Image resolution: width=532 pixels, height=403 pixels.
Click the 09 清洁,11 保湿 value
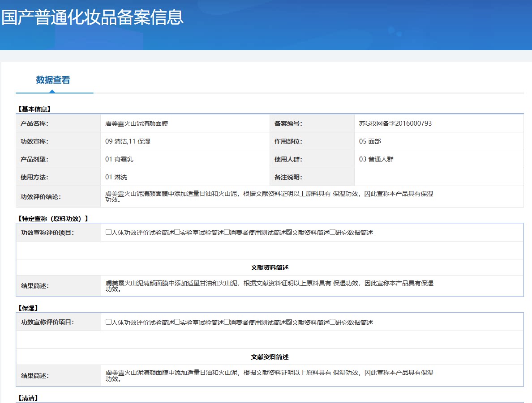pyautogui.click(x=128, y=141)
